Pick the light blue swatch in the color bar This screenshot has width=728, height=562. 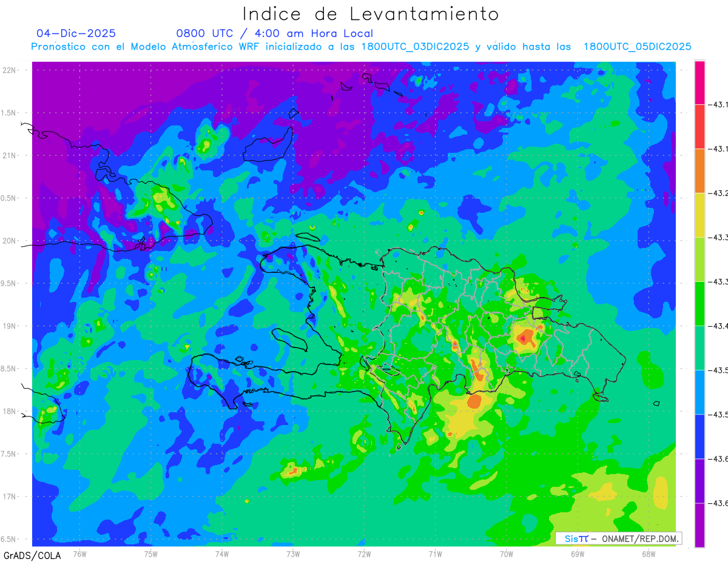699,392
